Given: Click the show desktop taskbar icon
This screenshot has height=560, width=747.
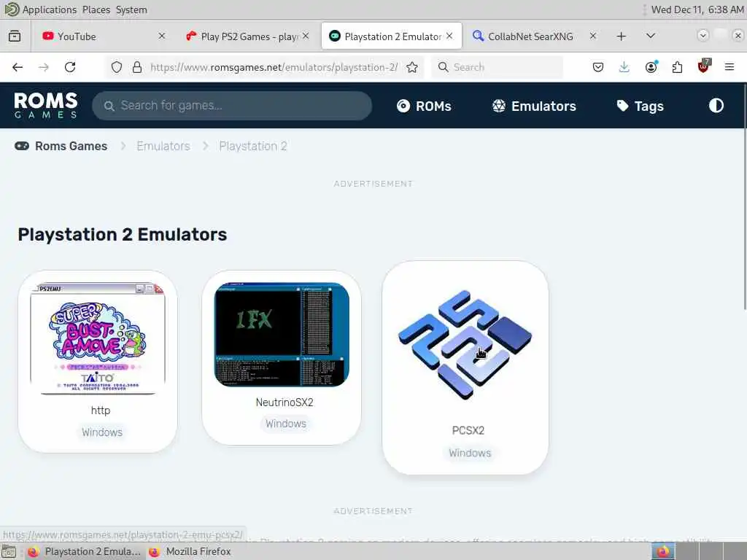Looking at the screenshot, I should [9, 552].
